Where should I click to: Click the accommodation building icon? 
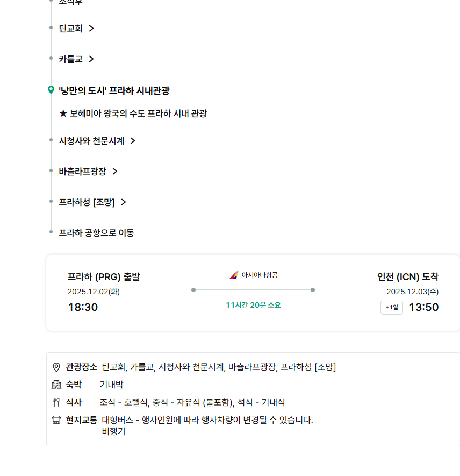[56, 385]
